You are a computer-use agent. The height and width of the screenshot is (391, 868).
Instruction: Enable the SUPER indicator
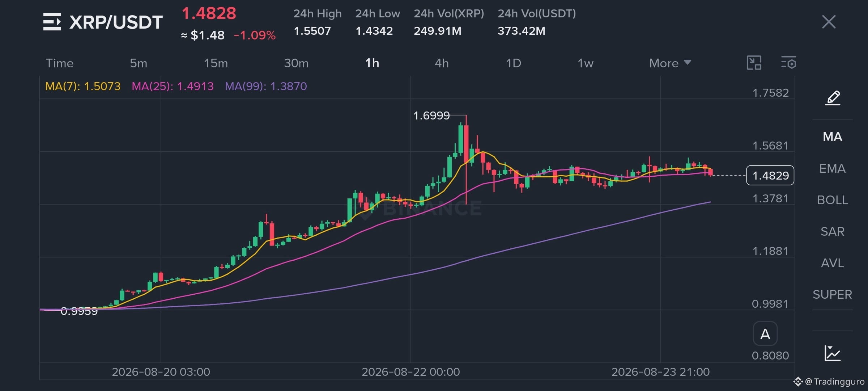pyautogui.click(x=832, y=294)
